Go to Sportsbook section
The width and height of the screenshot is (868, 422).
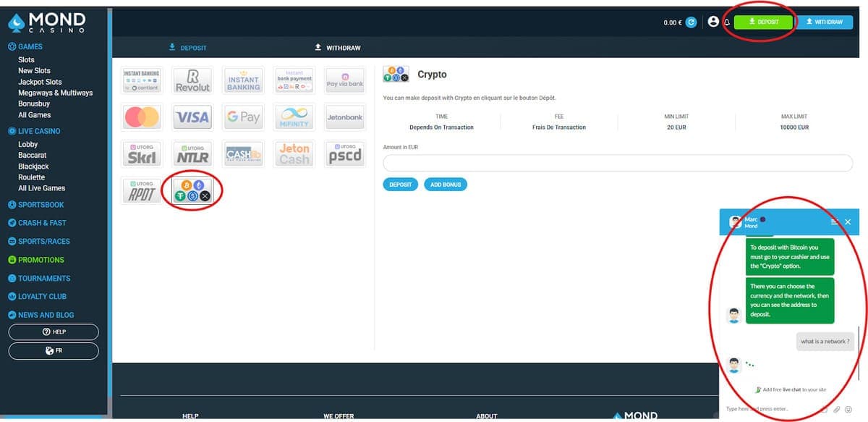point(35,205)
